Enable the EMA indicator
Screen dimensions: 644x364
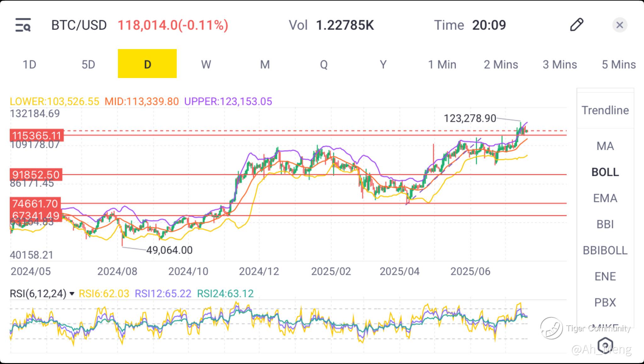(605, 198)
